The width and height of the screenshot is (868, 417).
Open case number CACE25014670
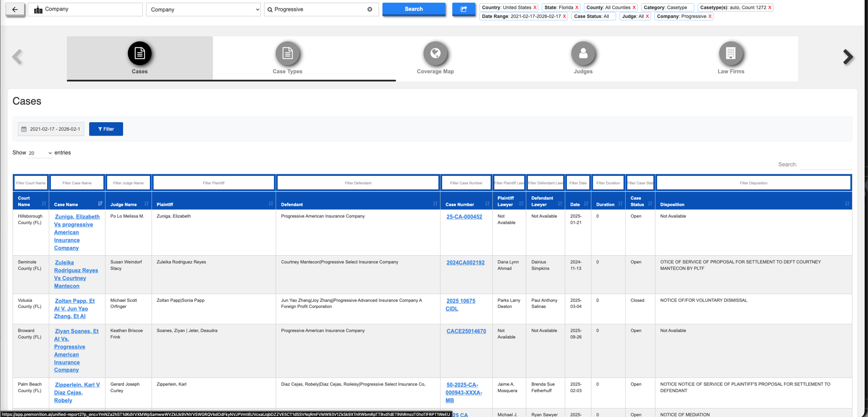(x=466, y=331)
